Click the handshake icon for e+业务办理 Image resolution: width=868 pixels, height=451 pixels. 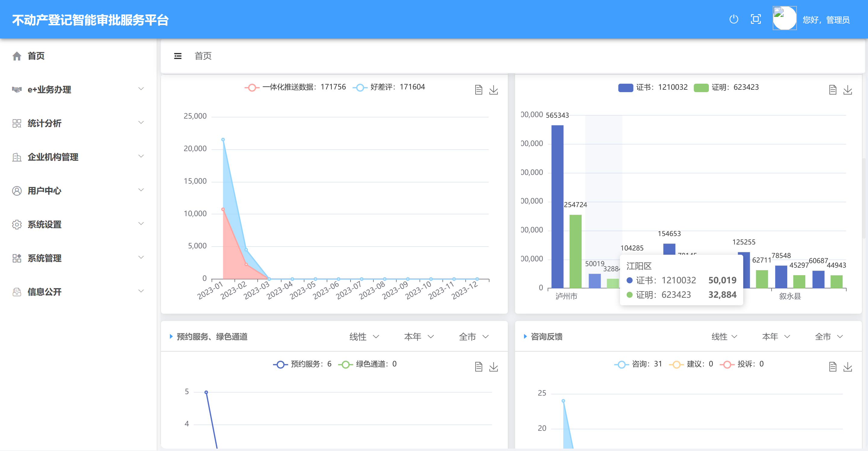point(17,89)
